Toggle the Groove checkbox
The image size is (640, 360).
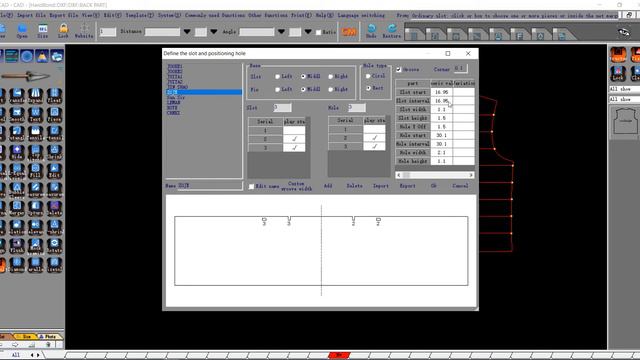click(x=399, y=69)
